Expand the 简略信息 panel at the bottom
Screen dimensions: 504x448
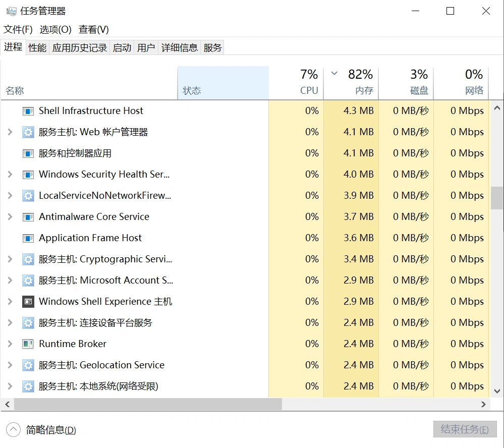11,430
